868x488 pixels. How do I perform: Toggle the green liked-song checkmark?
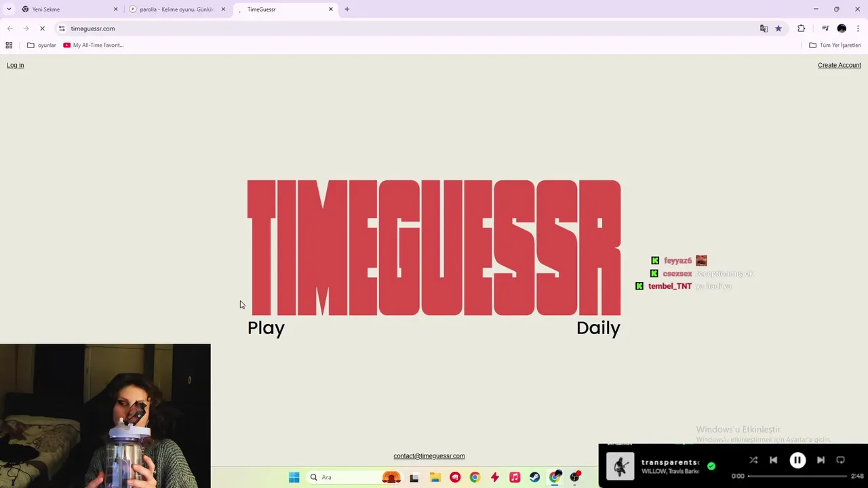[711, 466]
